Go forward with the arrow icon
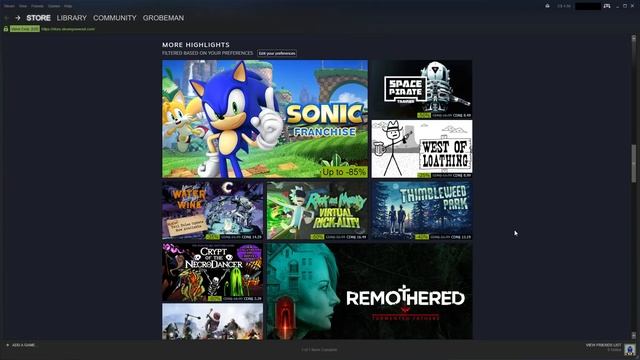 pos(18,18)
